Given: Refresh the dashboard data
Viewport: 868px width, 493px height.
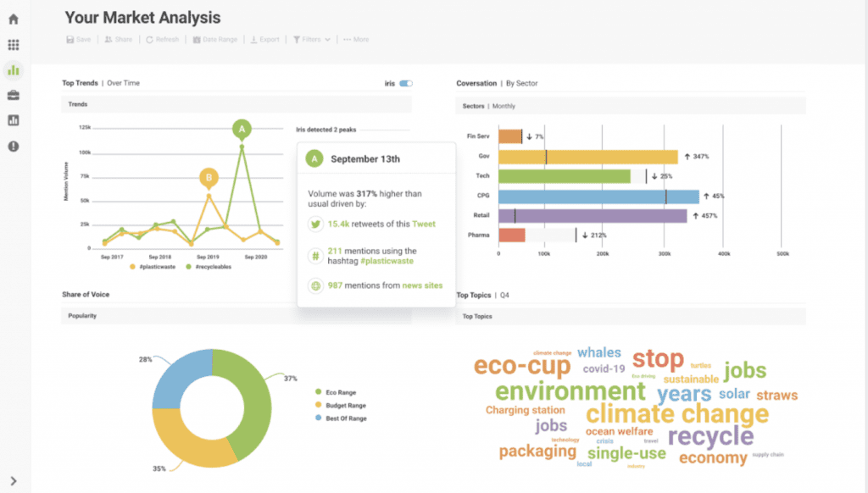Looking at the screenshot, I should point(163,39).
